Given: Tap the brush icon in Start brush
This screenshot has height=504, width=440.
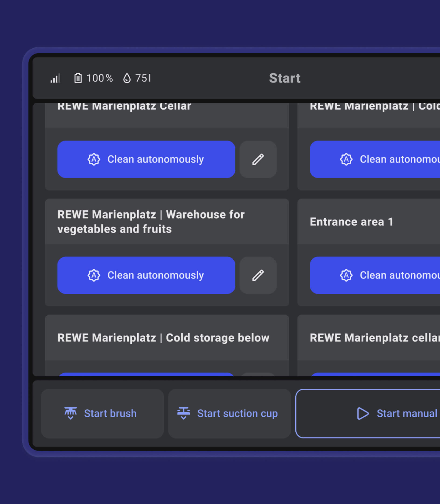Looking at the screenshot, I should tap(70, 414).
